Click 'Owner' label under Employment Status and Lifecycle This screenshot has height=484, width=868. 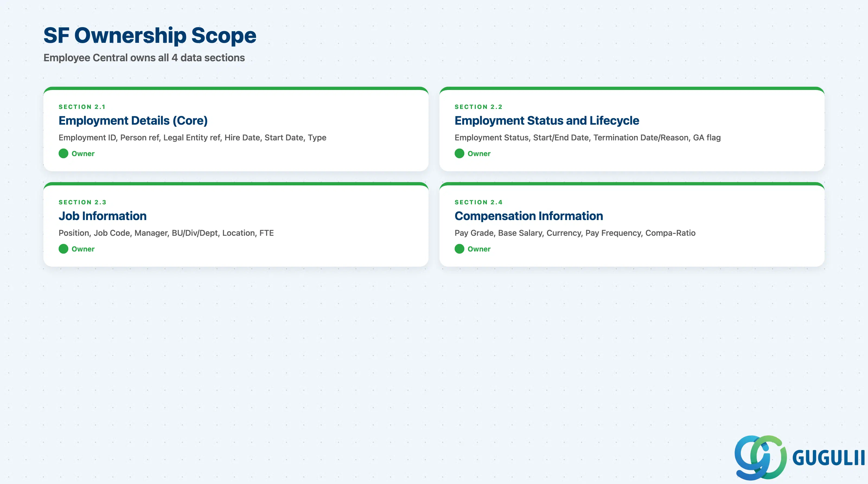click(479, 154)
